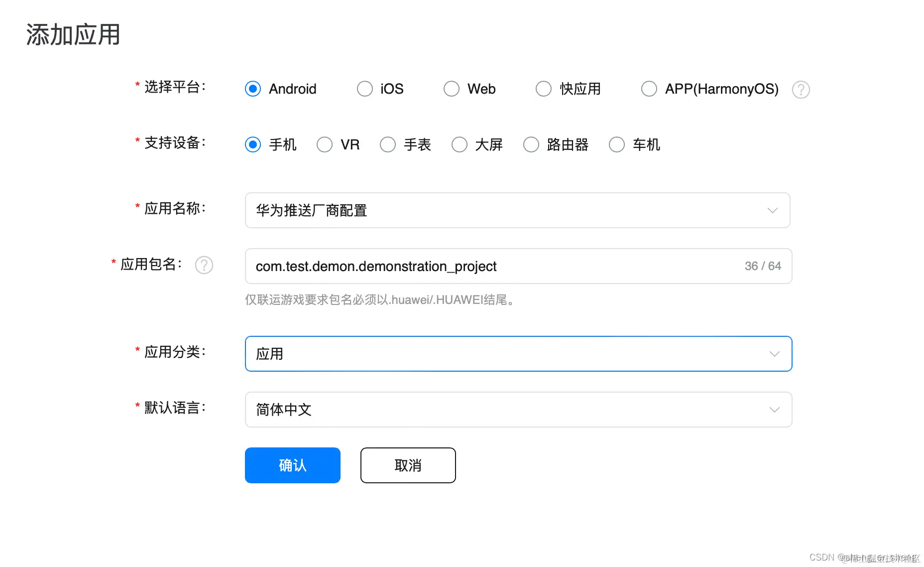
Task: Click the 取消 cancel button
Action: [x=408, y=465]
